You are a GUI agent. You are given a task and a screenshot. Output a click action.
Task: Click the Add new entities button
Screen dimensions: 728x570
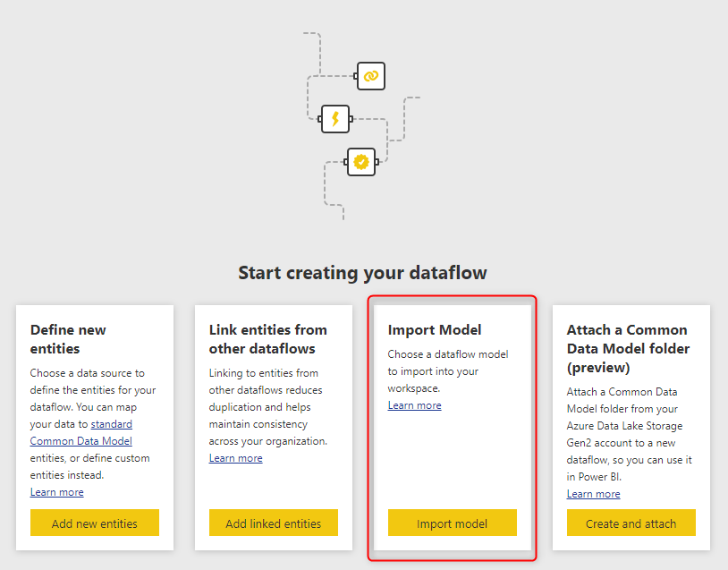point(95,523)
